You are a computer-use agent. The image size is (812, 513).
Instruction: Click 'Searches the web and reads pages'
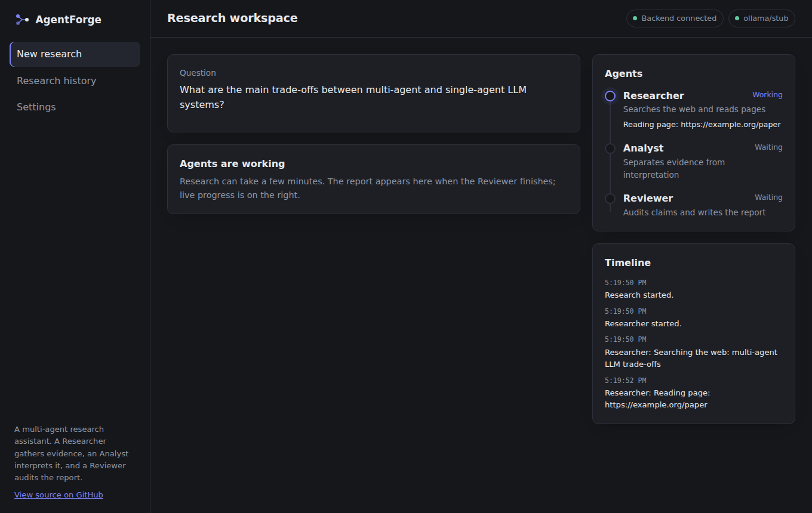694,109
